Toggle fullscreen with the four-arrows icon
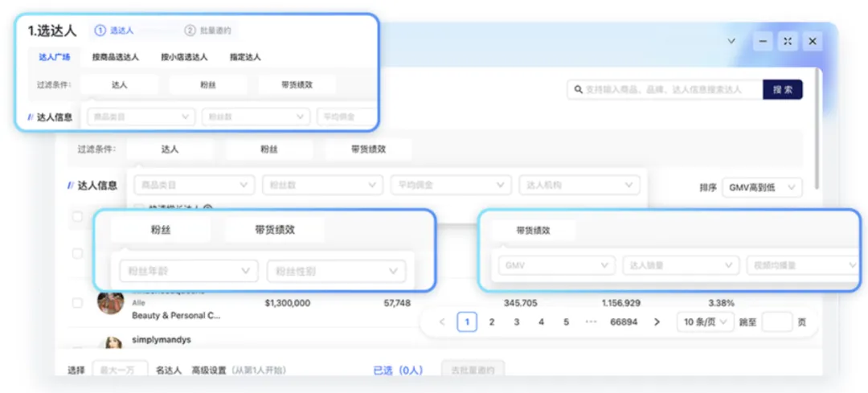The width and height of the screenshot is (868, 393). 788,42
